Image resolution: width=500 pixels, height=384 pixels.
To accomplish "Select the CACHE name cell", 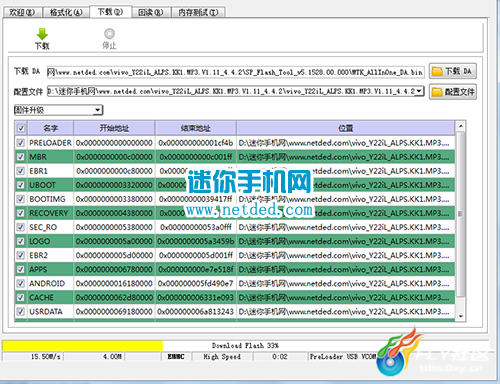I will point(50,297).
